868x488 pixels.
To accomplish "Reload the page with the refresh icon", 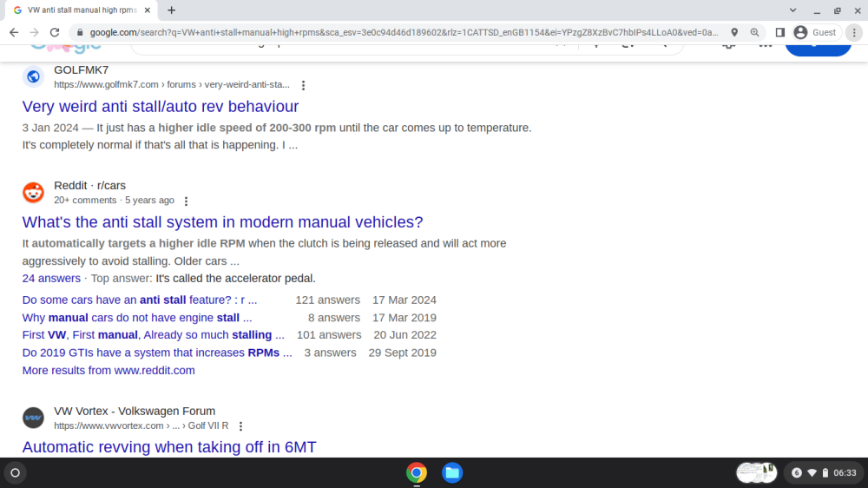I will (55, 33).
